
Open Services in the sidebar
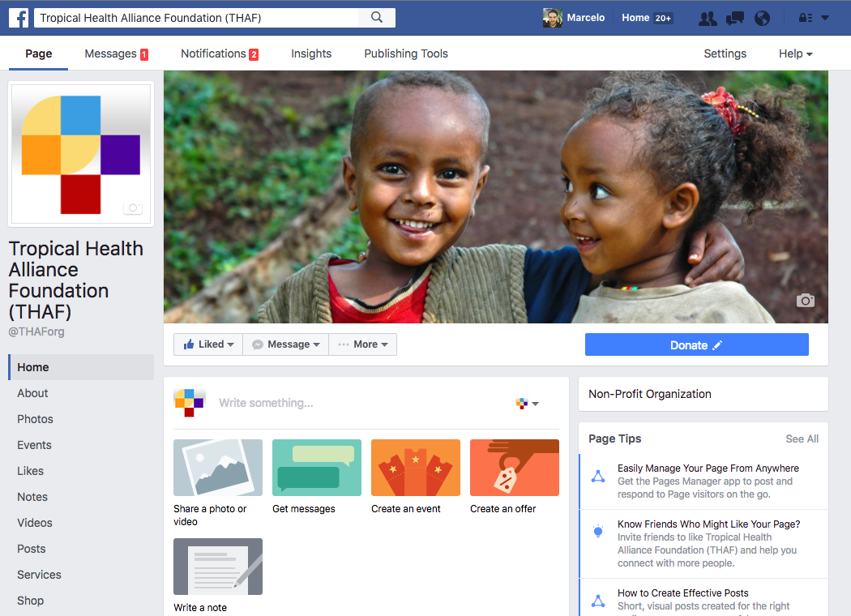pyautogui.click(x=39, y=575)
